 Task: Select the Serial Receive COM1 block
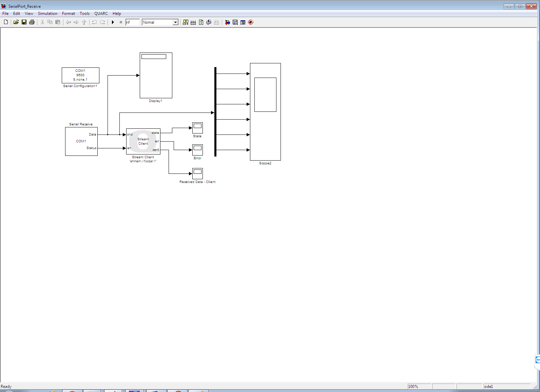[x=81, y=141]
